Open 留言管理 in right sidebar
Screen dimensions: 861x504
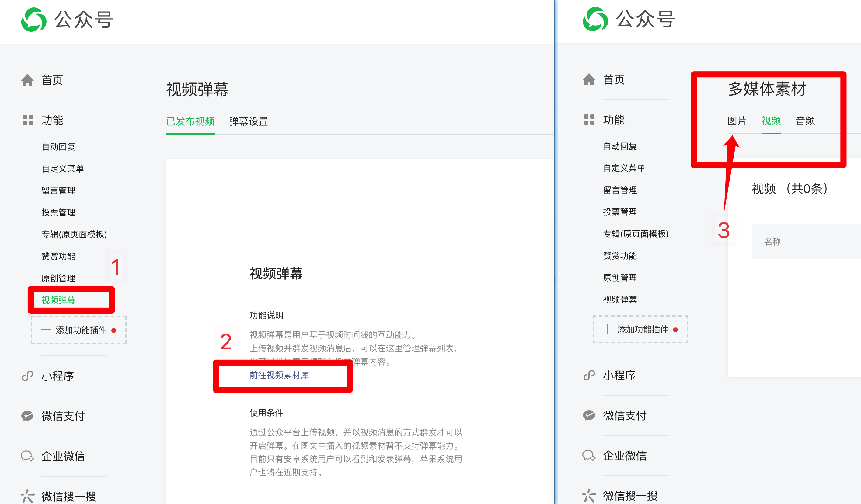tap(620, 190)
